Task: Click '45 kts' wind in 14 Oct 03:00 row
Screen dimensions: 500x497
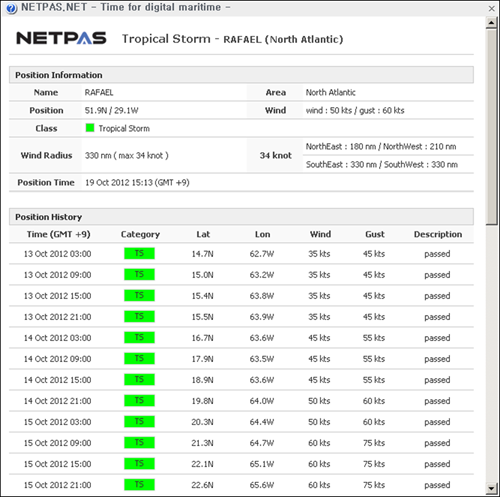Action: point(319,338)
